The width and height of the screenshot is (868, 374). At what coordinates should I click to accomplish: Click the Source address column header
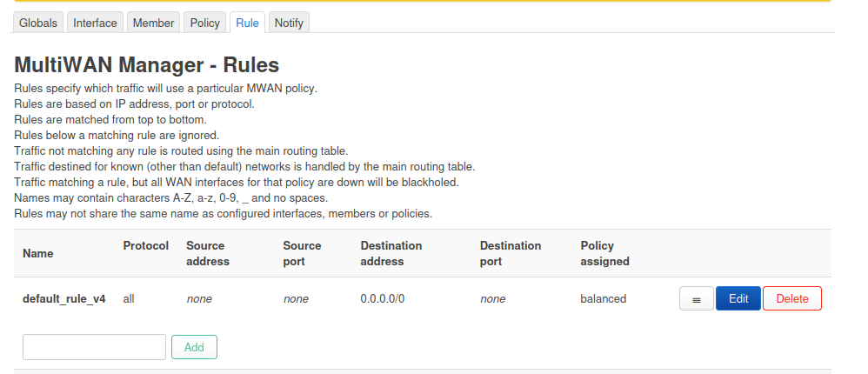pyautogui.click(x=208, y=253)
